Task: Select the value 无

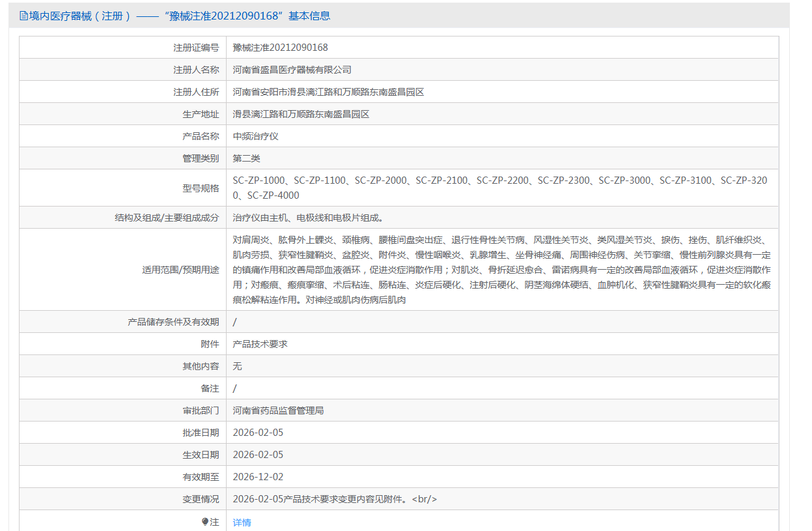Action: (x=238, y=366)
